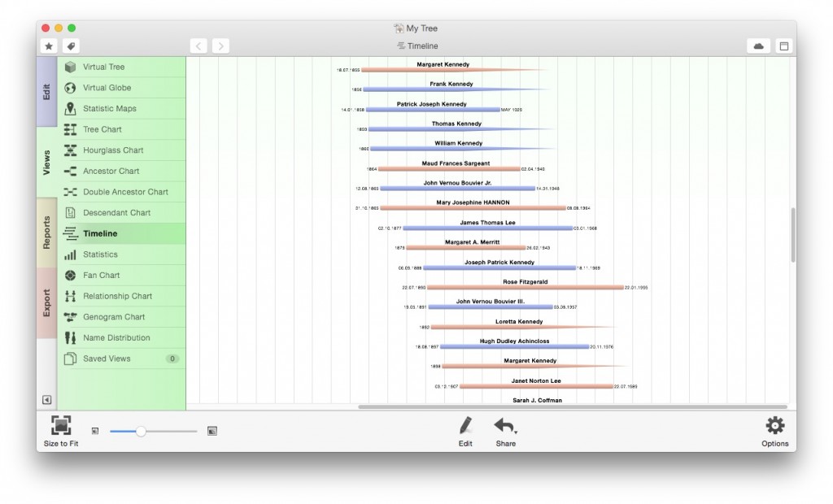Switch to the Views tab
Image resolution: width=833 pixels, height=504 pixels.
coord(46,163)
